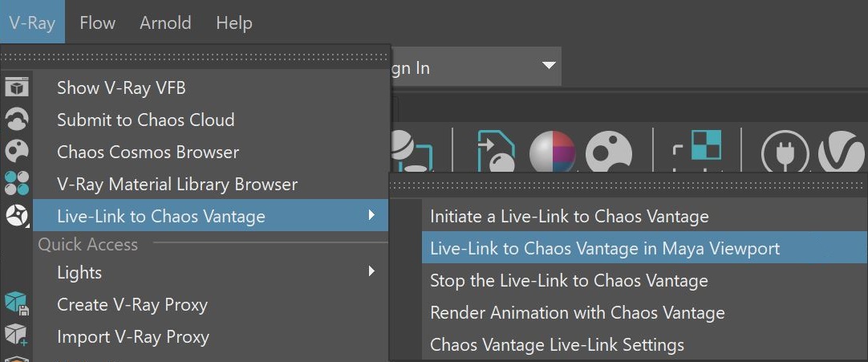Image resolution: width=868 pixels, height=362 pixels.
Task: Click Initiate a Live-Link to Chaos Vantage
Action: click(644, 216)
